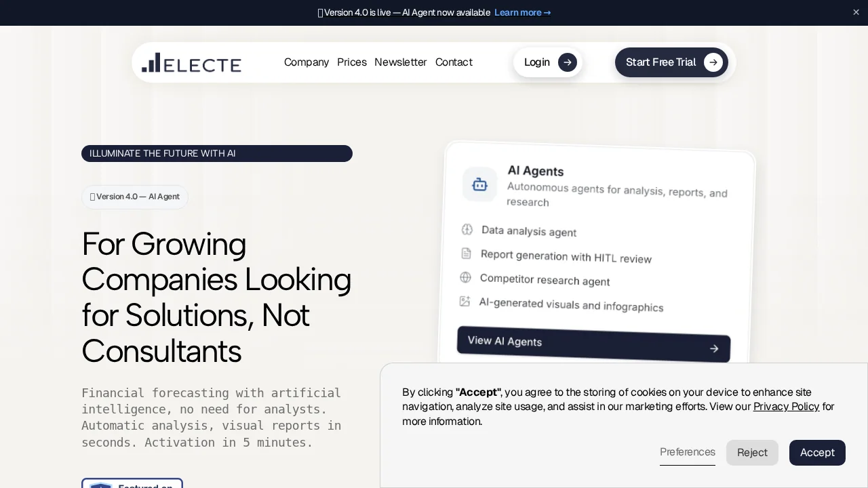Viewport: 868px width, 488px height.
Task: Follow the Learn more link in the banner
Action: (x=522, y=12)
